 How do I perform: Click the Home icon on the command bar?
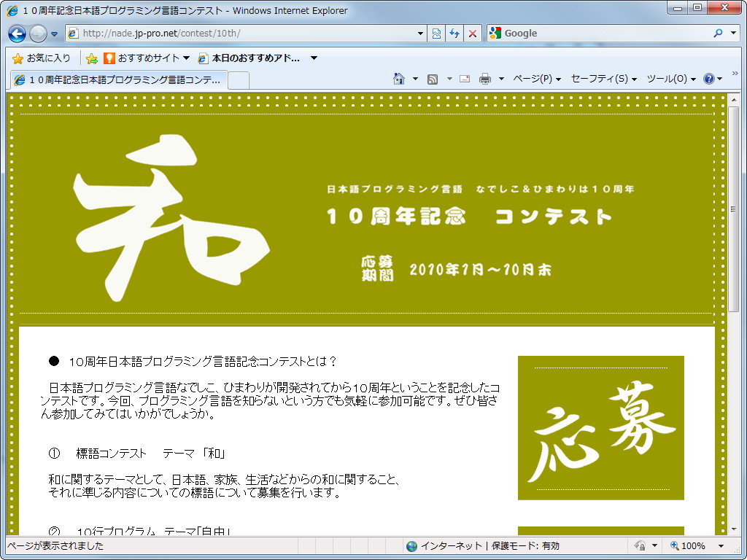[398, 79]
